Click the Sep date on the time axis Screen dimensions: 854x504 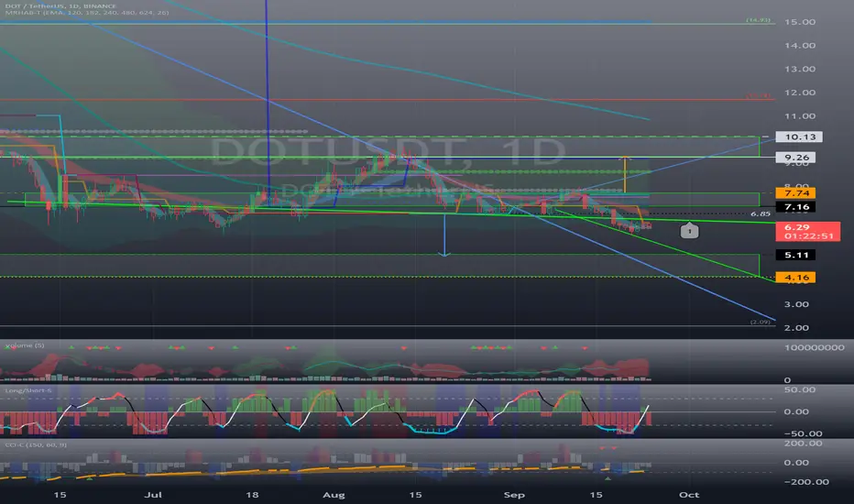(x=514, y=495)
